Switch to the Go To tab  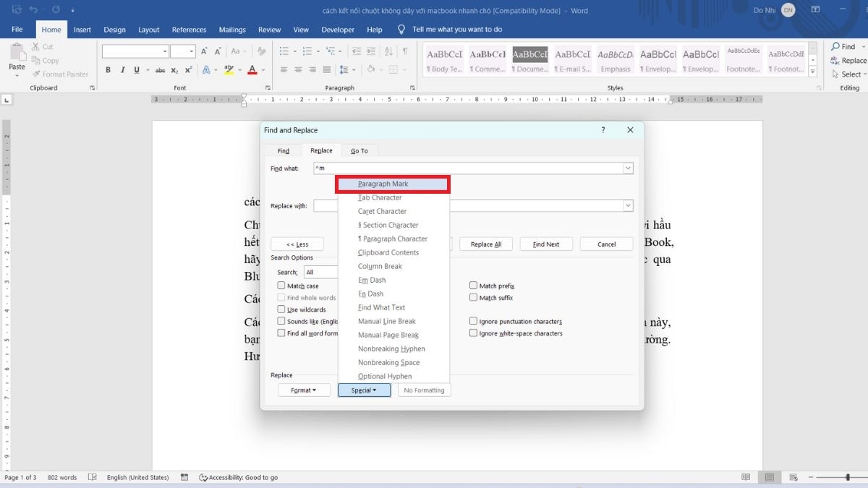tap(359, 150)
